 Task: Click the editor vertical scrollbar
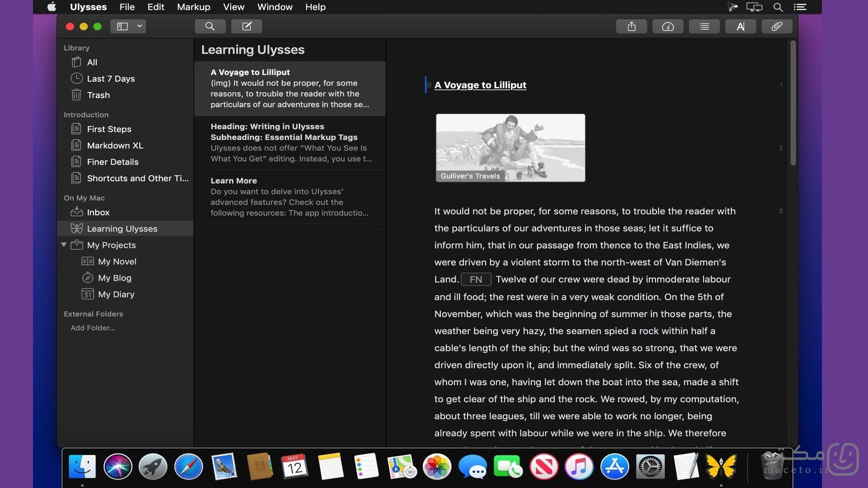click(x=793, y=103)
